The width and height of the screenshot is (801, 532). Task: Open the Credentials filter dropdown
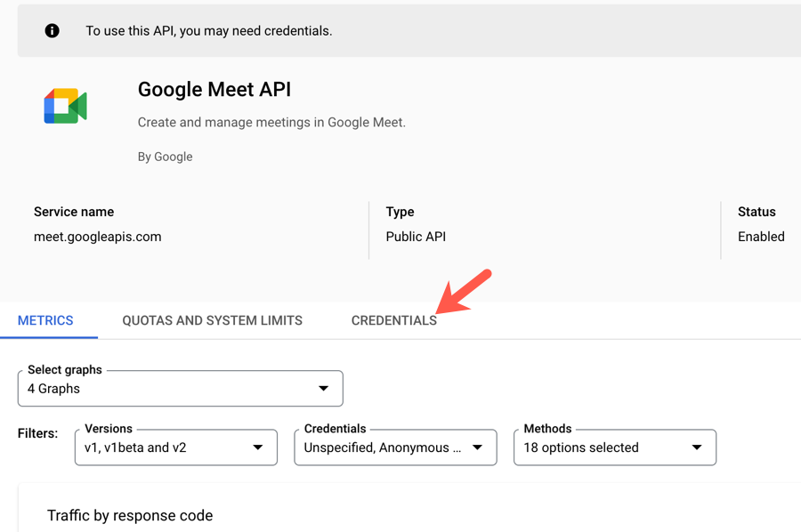395,447
